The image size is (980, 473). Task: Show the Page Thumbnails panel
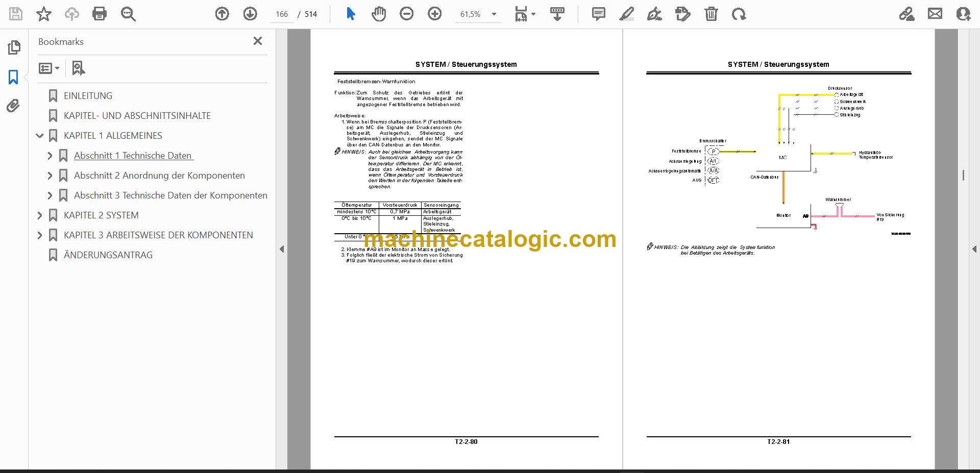click(14, 47)
